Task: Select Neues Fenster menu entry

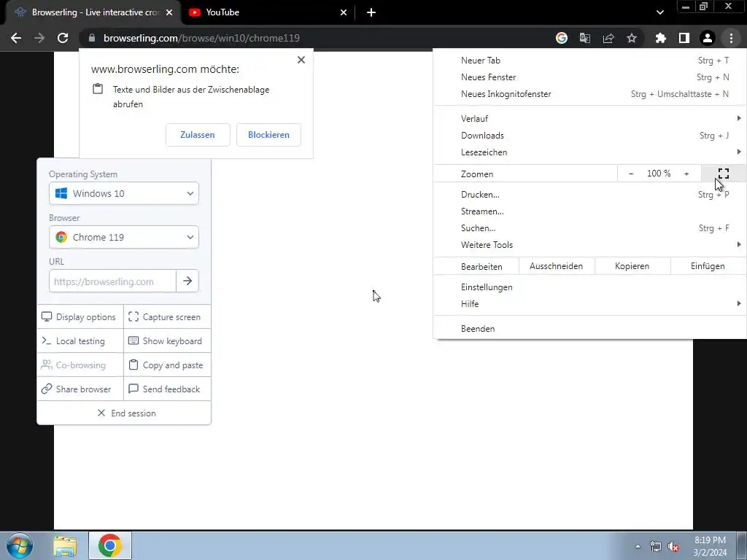Action: click(589, 77)
